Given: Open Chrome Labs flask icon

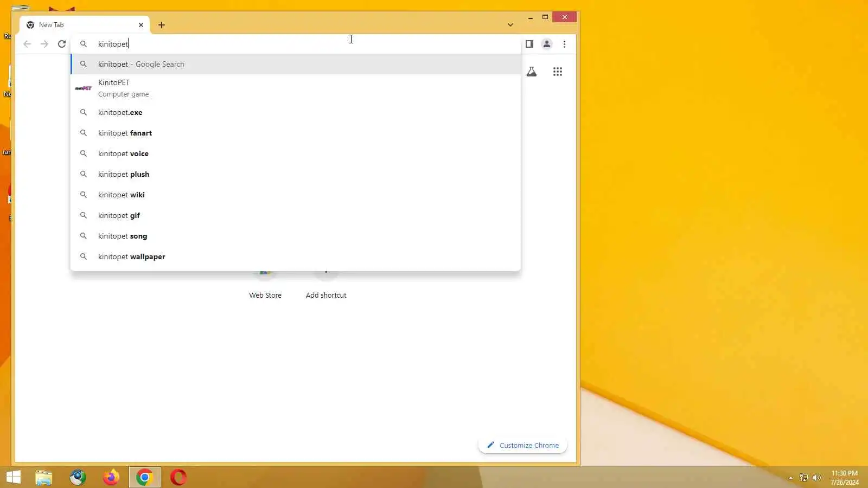Looking at the screenshot, I should coord(532,72).
